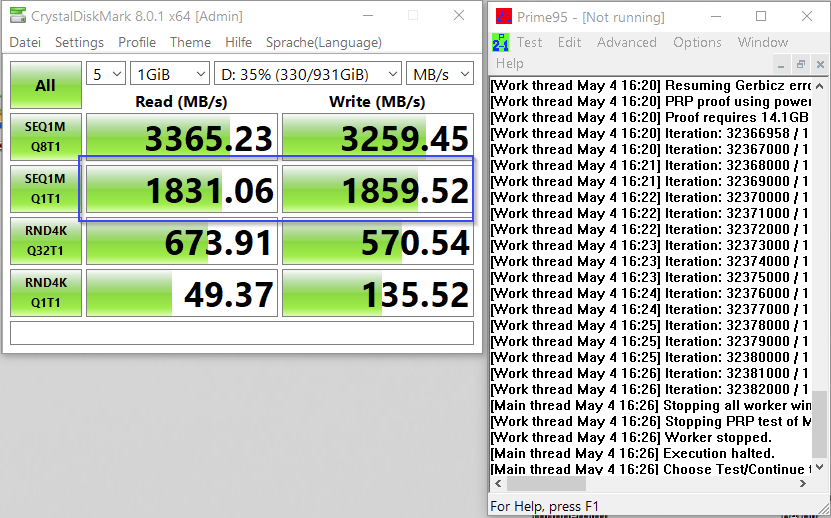Open the Sprache(Language) menu

pyautogui.click(x=324, y=42)
